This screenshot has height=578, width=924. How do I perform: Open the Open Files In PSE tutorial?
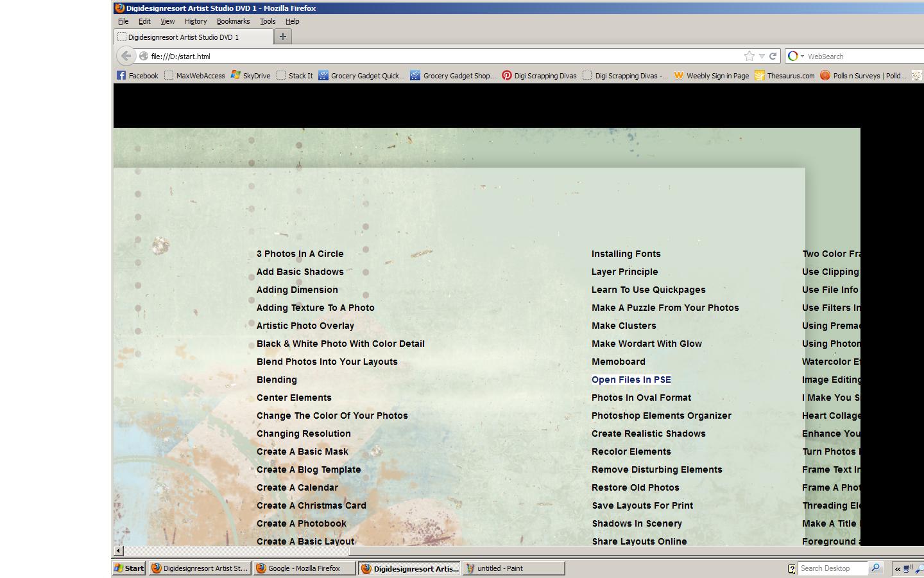631,380
